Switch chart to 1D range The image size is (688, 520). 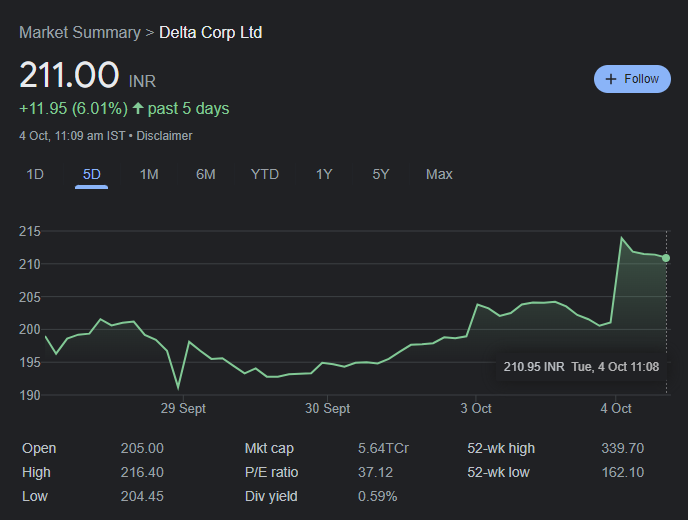[x=35, y=174]
